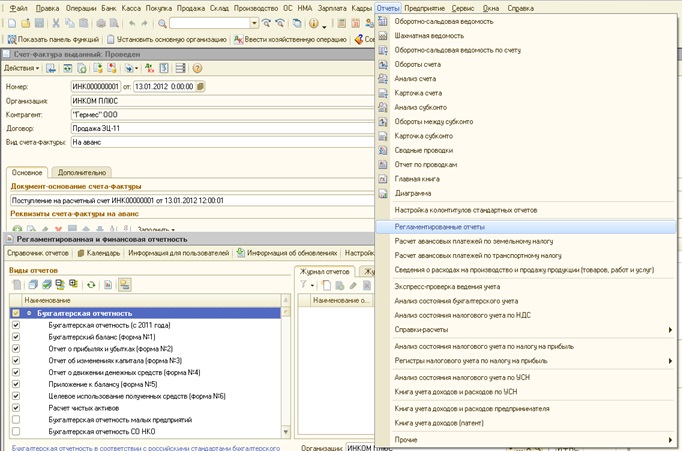The height and width of the screenshot is (451, 682).
Task: Open the filter dropdown arrow in Журнал отчетов
Action: 312,286
